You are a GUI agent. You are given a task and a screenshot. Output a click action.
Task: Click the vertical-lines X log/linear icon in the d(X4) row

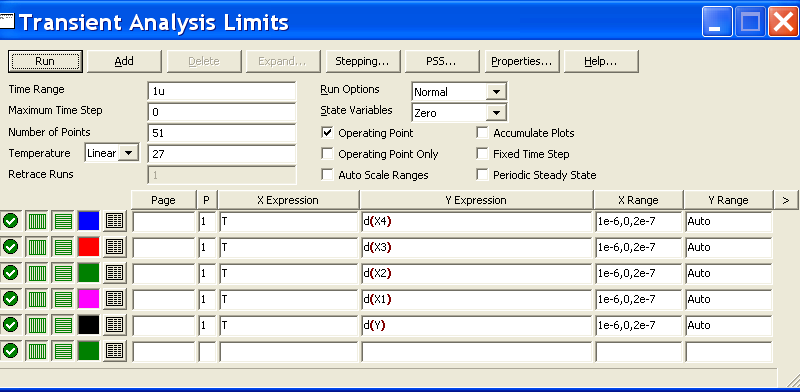click(x=37, y=221)
